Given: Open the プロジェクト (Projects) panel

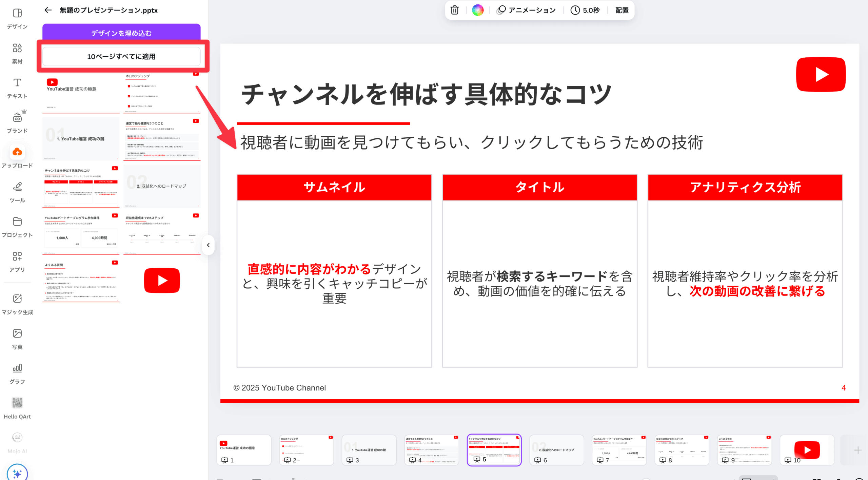Looking at the screenshot, I should pyautogui.click(x=17, y=227).
